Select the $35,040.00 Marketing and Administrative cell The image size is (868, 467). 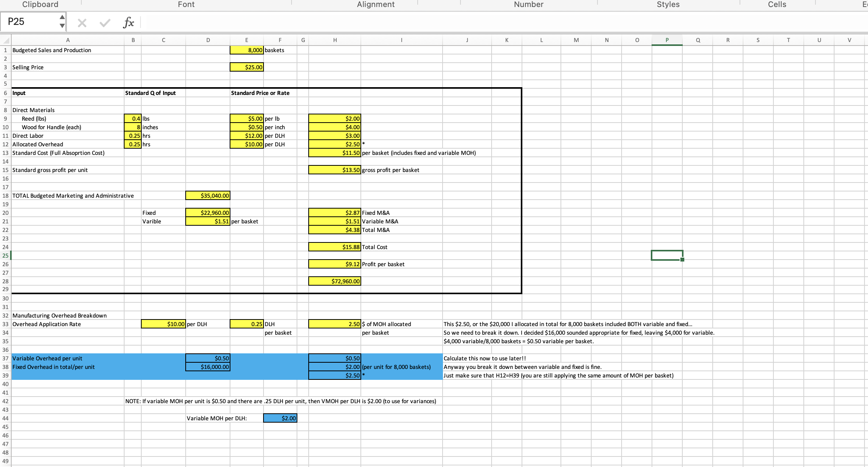coord(208,196)
